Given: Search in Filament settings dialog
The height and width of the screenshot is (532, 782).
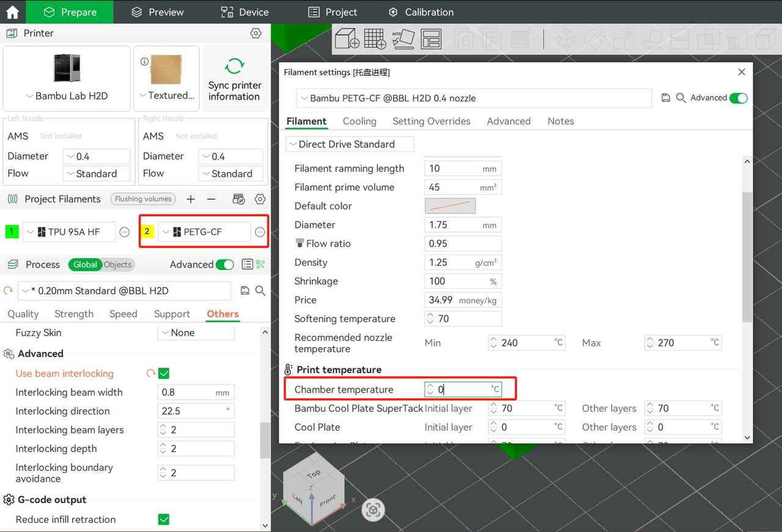Looking at the screenshot, I should 681,98.
